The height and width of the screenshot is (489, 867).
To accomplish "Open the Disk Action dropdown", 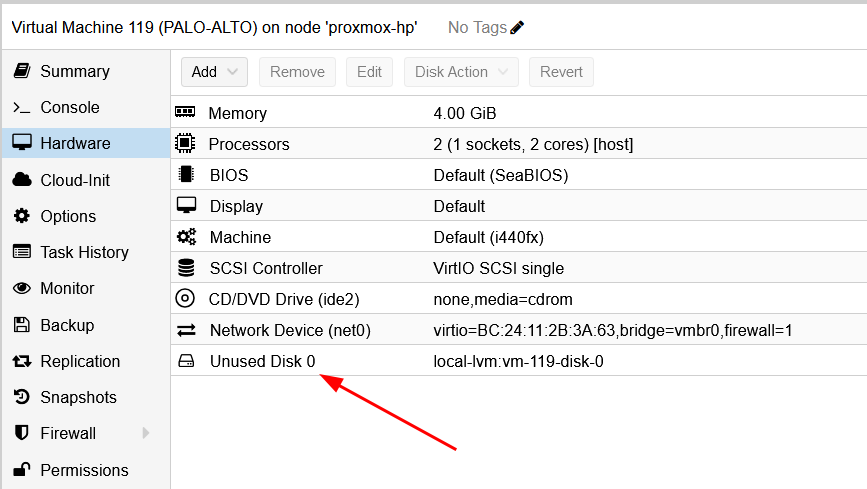I will 461,72.
